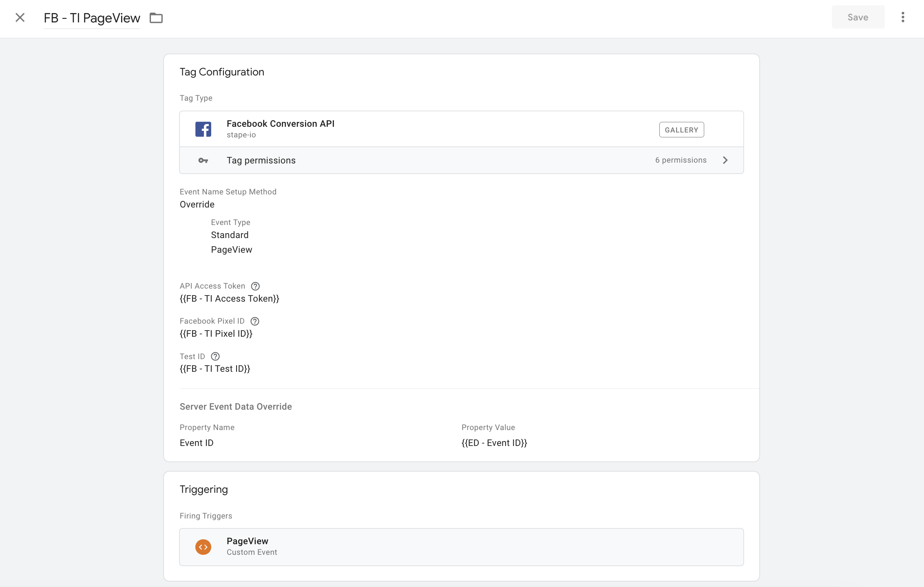
Task: Edit the tag name FB - TI PageView
Action: [92, 18]
